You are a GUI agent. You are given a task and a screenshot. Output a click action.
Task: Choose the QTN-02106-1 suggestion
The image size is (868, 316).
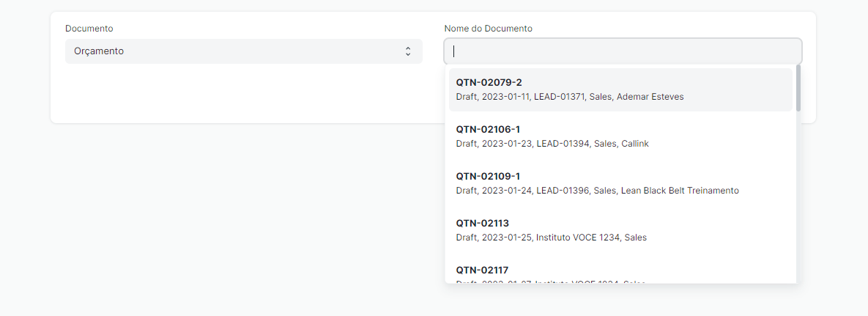[x=620, y=136]
